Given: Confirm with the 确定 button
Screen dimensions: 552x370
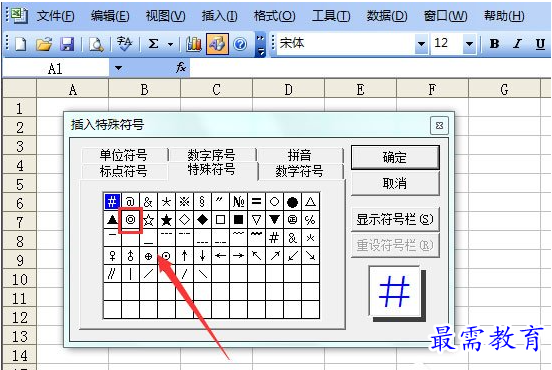Looking at the screenshot, I should tap(395, 157).
